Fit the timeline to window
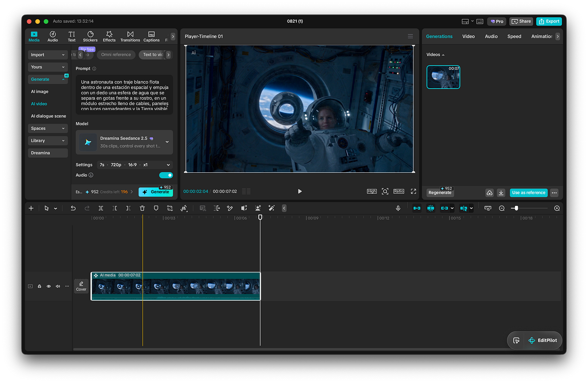 488,208
